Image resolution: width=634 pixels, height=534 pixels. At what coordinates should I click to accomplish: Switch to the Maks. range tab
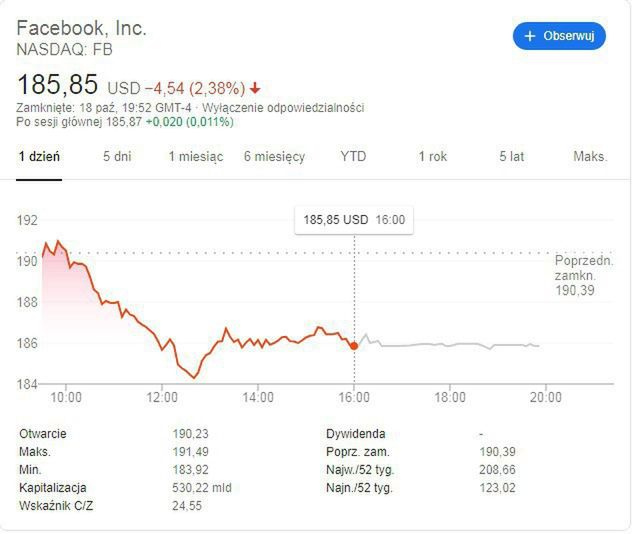click(590, 157)
